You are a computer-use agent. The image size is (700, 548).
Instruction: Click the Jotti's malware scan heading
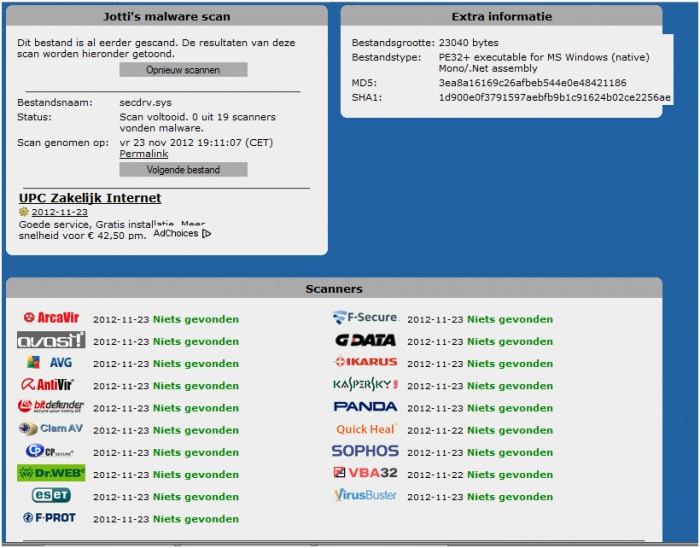tap(167, 17)
